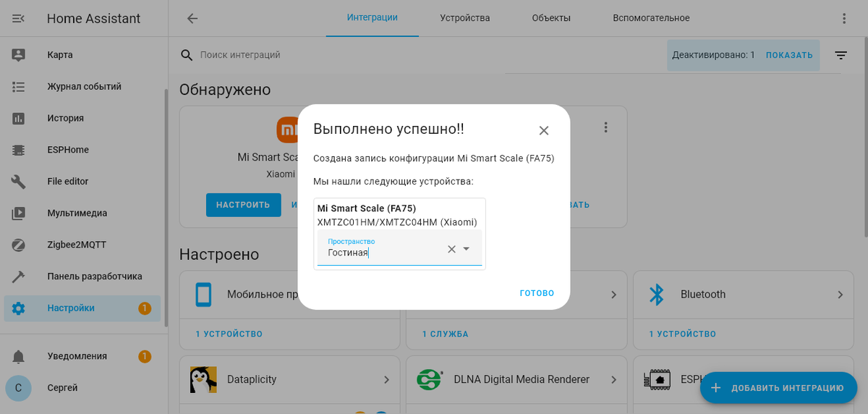Click the Деактивировано: 1 label
The height and width of the screenshot is (414, 868).
[713, 55]
